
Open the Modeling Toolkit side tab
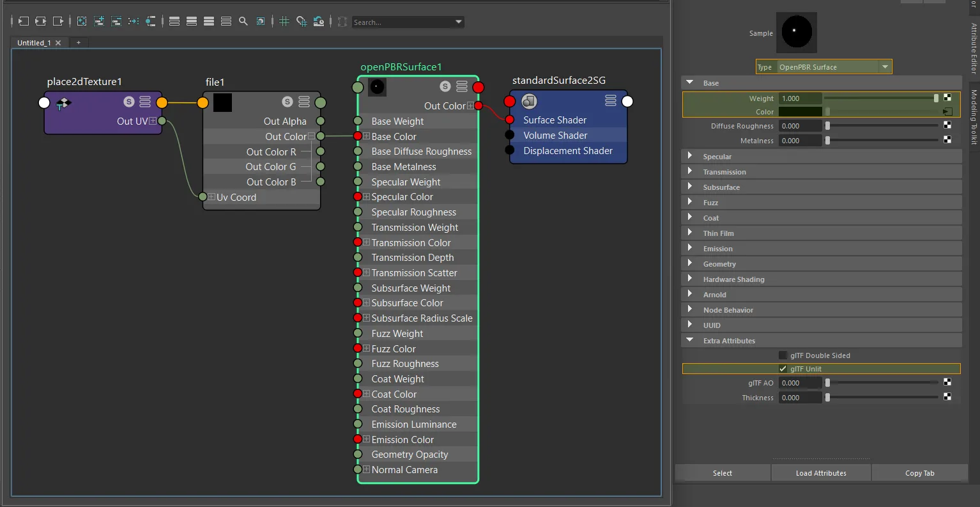[x=974, y=116]
